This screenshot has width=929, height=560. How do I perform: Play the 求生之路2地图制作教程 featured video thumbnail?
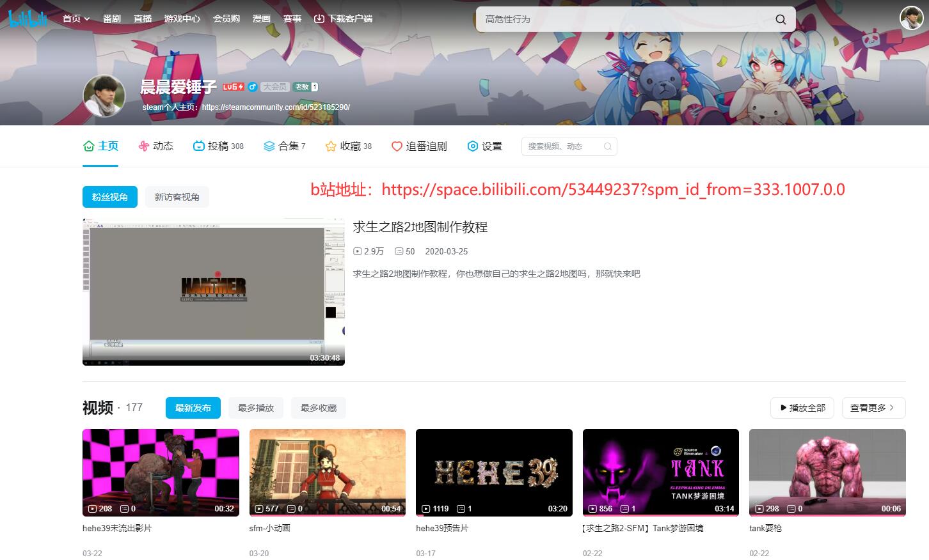click(x=214, y=292)
